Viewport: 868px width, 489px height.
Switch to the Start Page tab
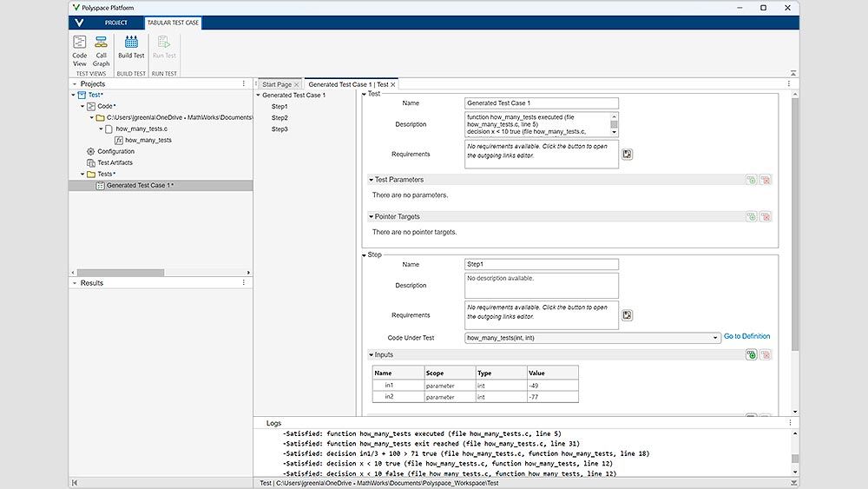[x=277, y=84]
